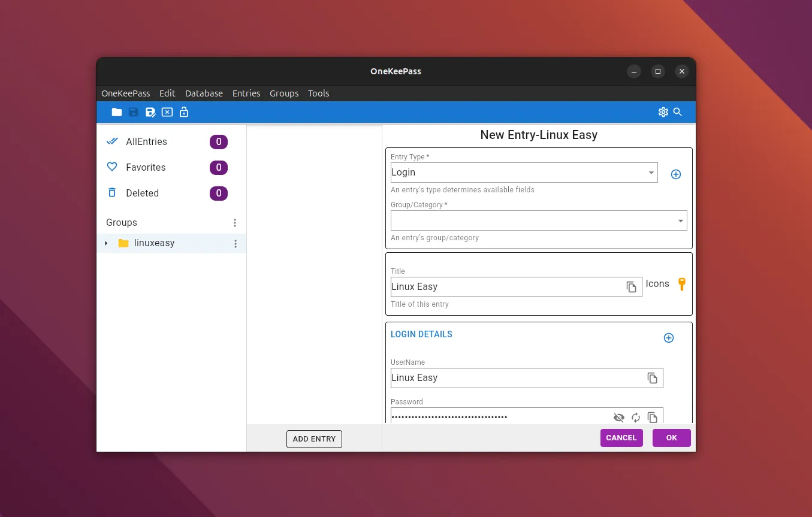Screen dimensions: 812x517
Task: Click the search magnifier icon
Action: click(x=678, y=112)
